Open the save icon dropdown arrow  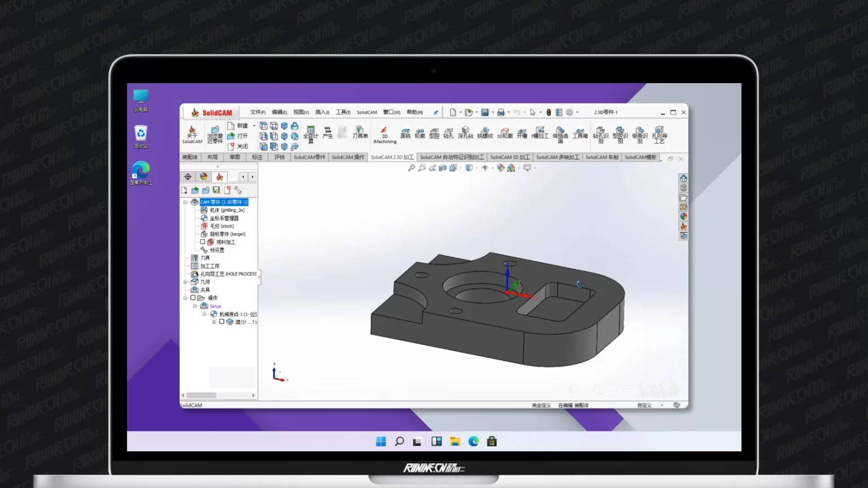[492, 112]
